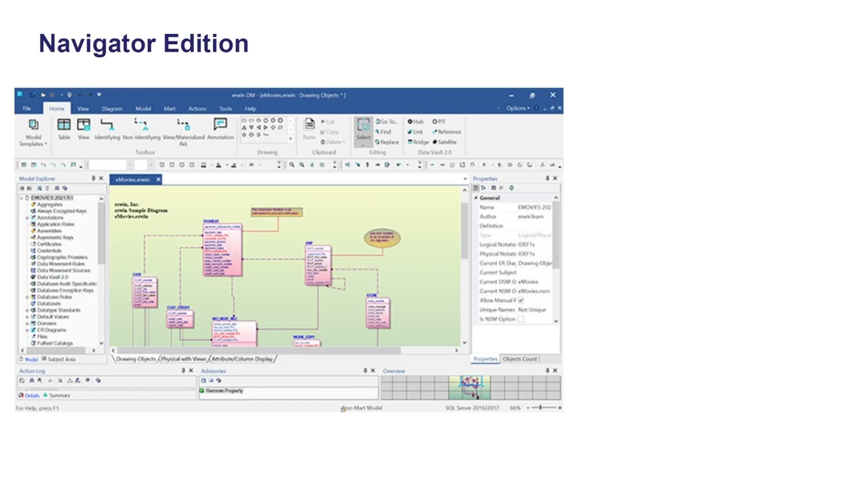Expand the Database Roles tree node
This screenshot has width=868, height=488.
click(27, 297)
